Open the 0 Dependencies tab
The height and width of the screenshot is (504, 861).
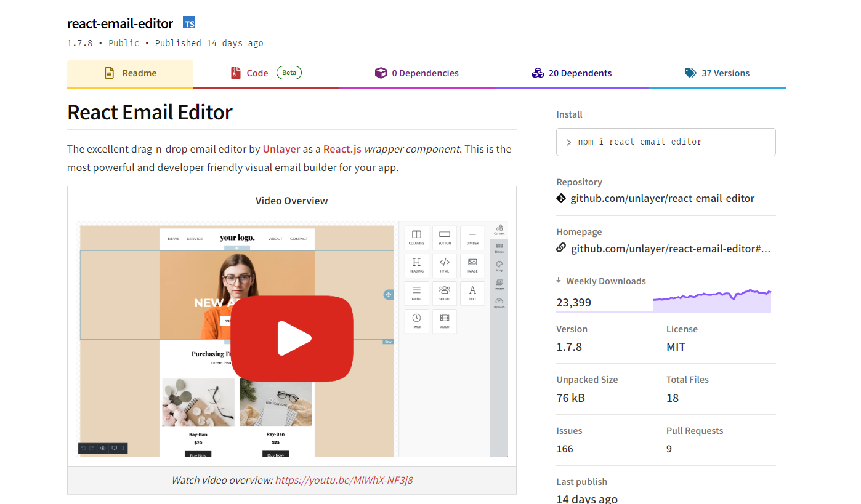tap(417, 73)
